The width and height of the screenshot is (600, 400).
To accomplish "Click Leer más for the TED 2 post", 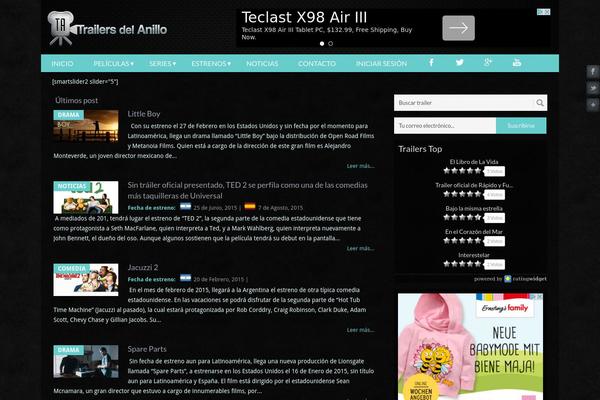I will [x=360, y=248].
